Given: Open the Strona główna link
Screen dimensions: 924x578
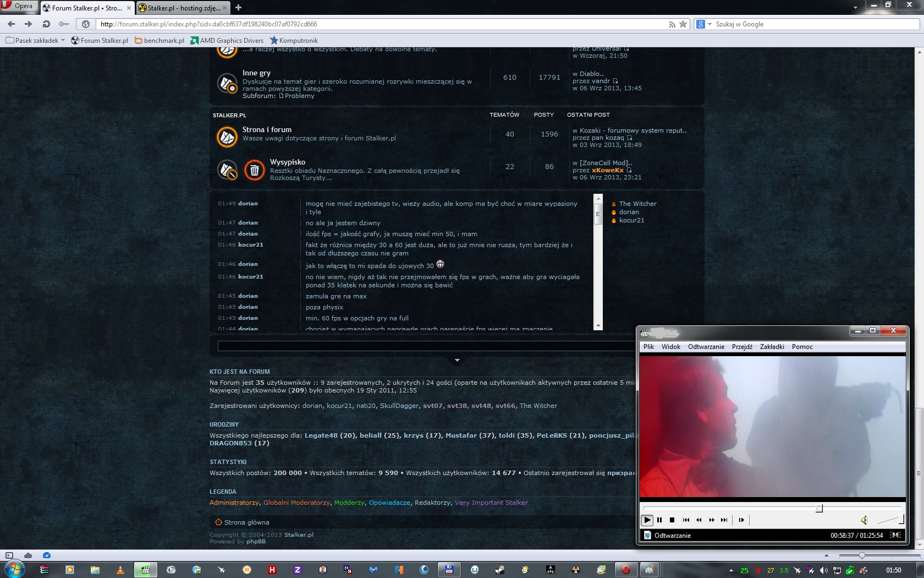Looking at the screenshot, I should [x=246, y=522].
